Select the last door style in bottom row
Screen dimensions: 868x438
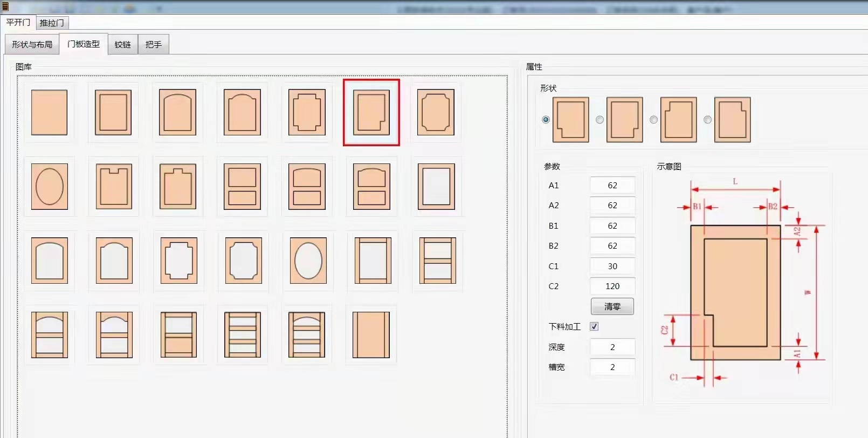coord(371,335)
